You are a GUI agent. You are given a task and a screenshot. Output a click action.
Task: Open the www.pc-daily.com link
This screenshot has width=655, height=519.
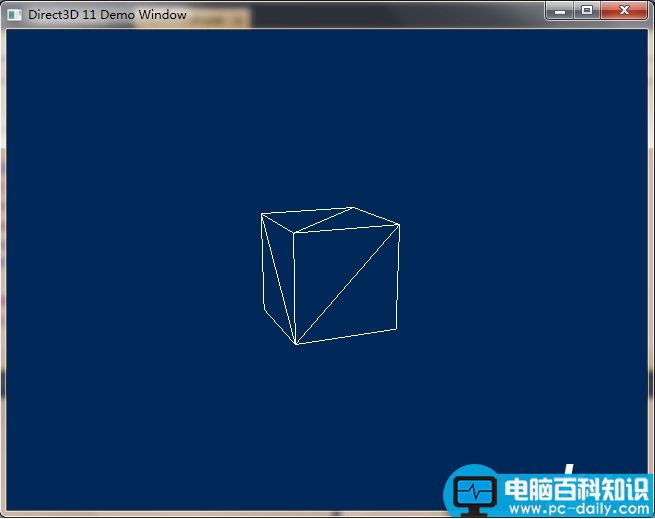(577, 508)
